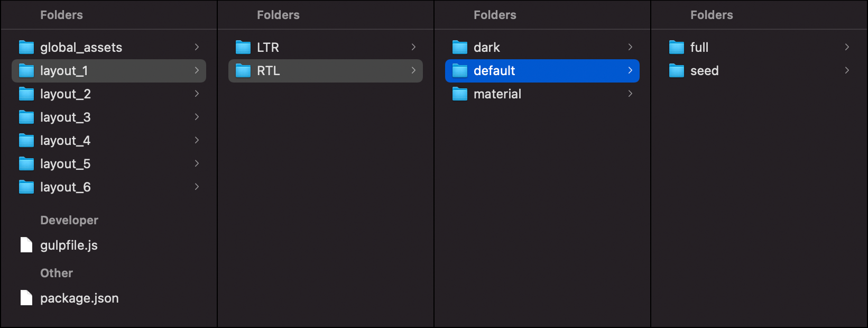868x328 pixels.
Task: Select the layout_5 folder name
Action: coord(66,164)
